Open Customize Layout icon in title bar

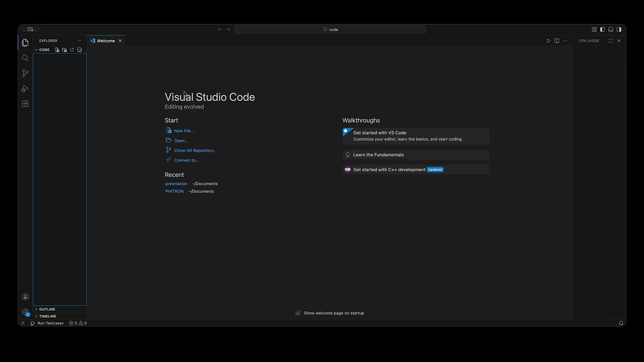point(594,30)
